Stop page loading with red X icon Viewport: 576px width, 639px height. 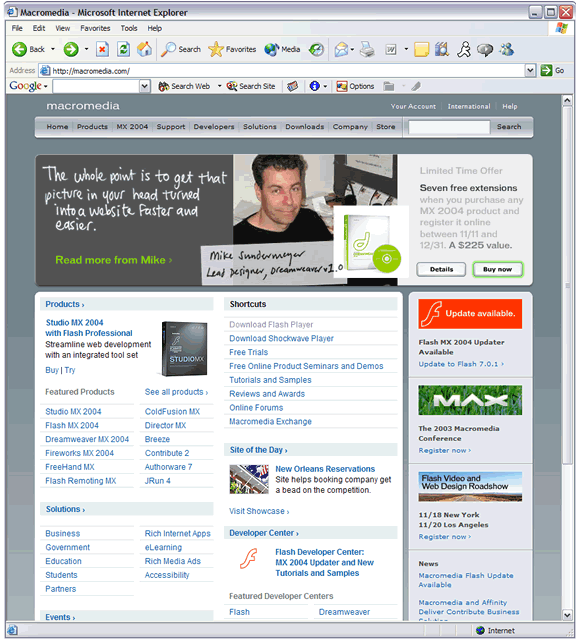click(102, 49)
